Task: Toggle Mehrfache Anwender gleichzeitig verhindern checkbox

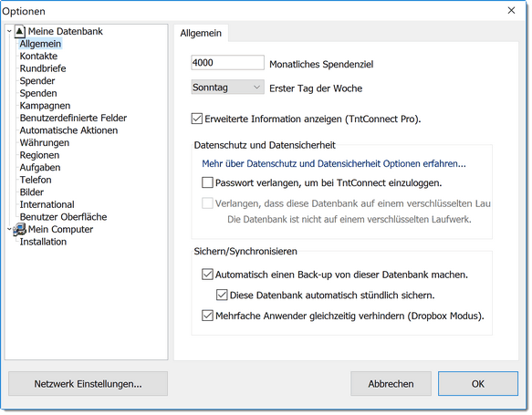Action: [207, 316]
